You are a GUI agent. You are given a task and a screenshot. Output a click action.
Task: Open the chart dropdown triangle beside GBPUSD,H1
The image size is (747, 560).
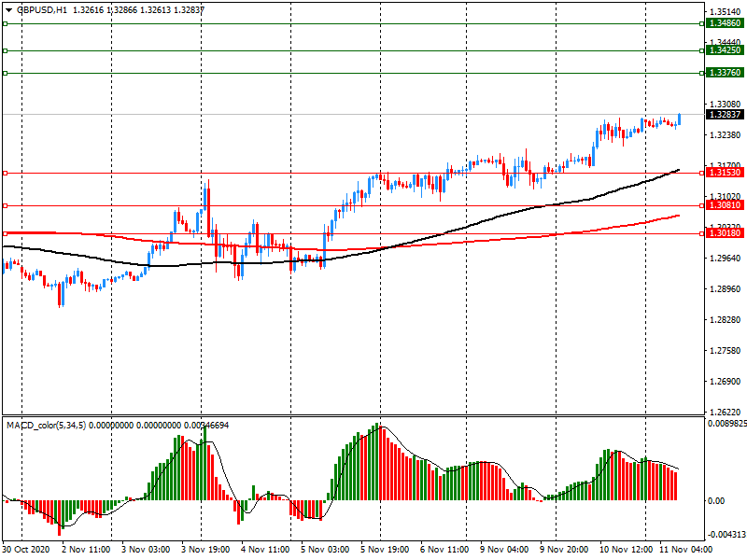(x=8, y=10)
